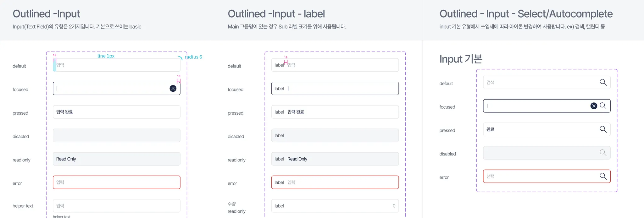
Task: Click the default labeled input with 입력 placeholder
Action: pos(335,65)
